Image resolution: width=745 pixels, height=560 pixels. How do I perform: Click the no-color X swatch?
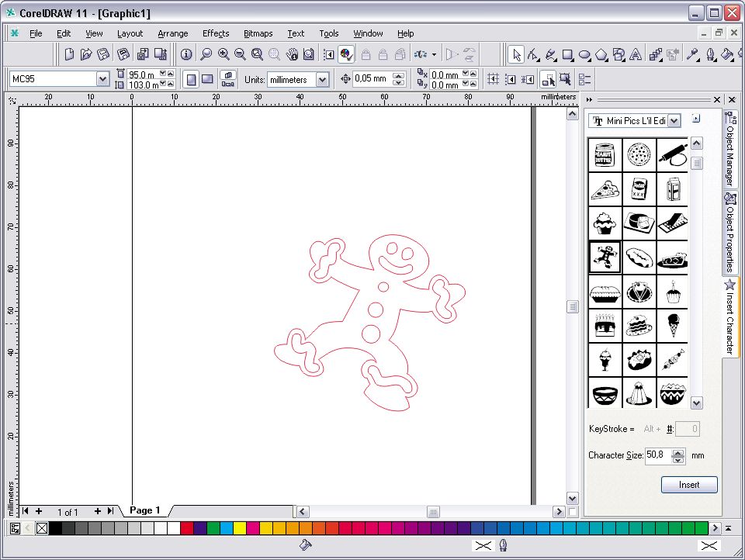tap(42, 528)
